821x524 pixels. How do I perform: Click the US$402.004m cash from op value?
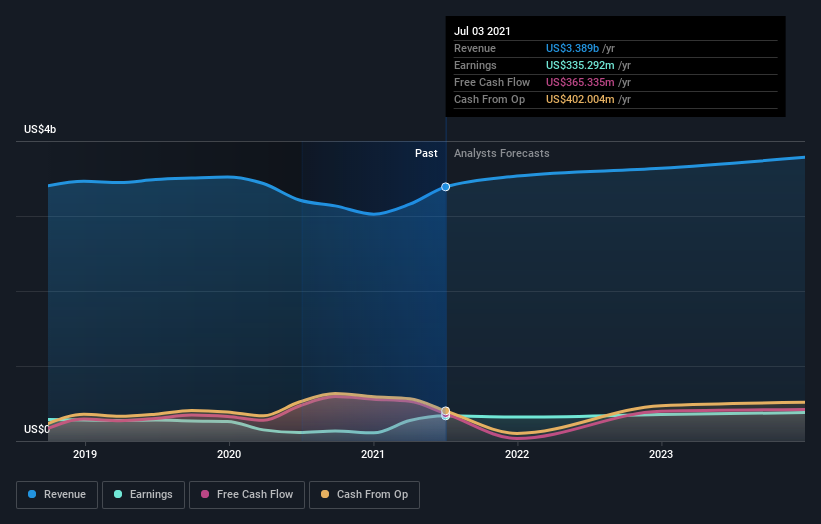(x=580, y=99)
